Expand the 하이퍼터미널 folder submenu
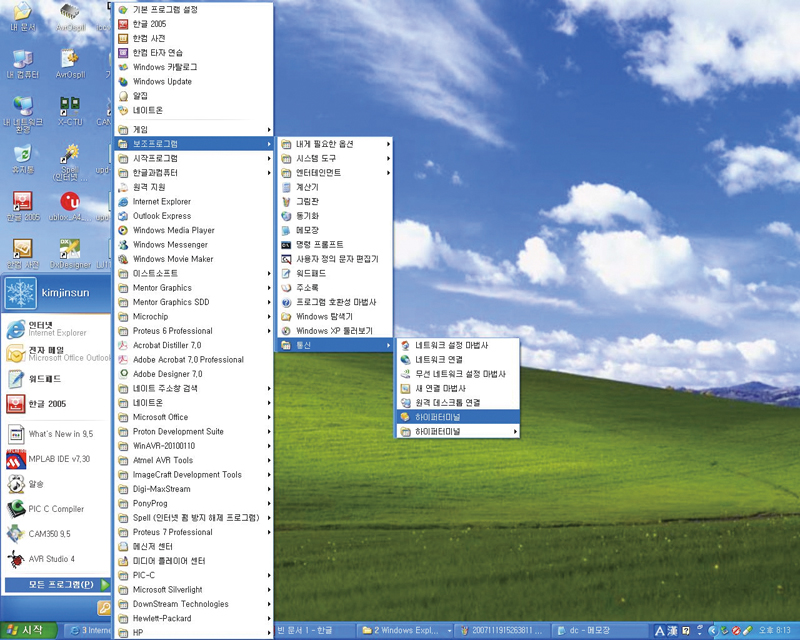 [458, 431]
